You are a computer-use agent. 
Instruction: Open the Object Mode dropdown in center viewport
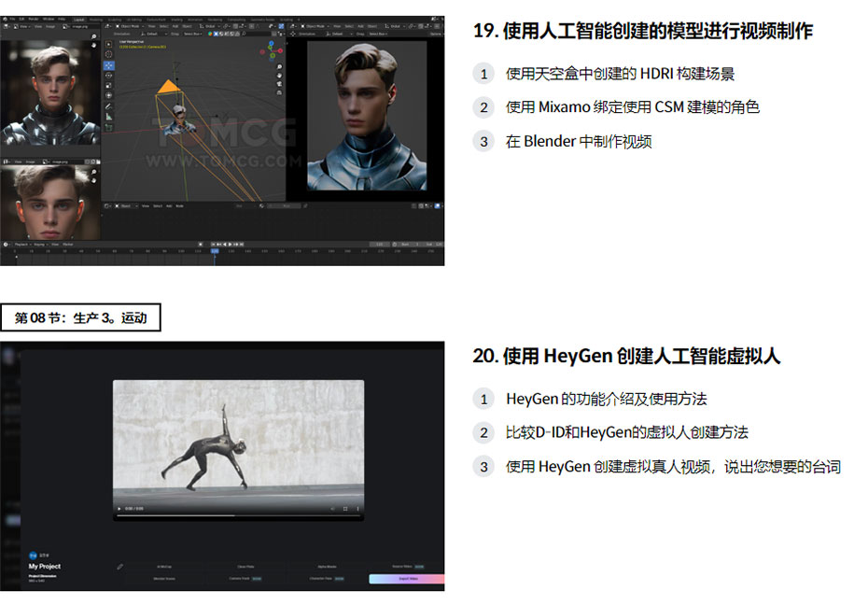(130, 26)
